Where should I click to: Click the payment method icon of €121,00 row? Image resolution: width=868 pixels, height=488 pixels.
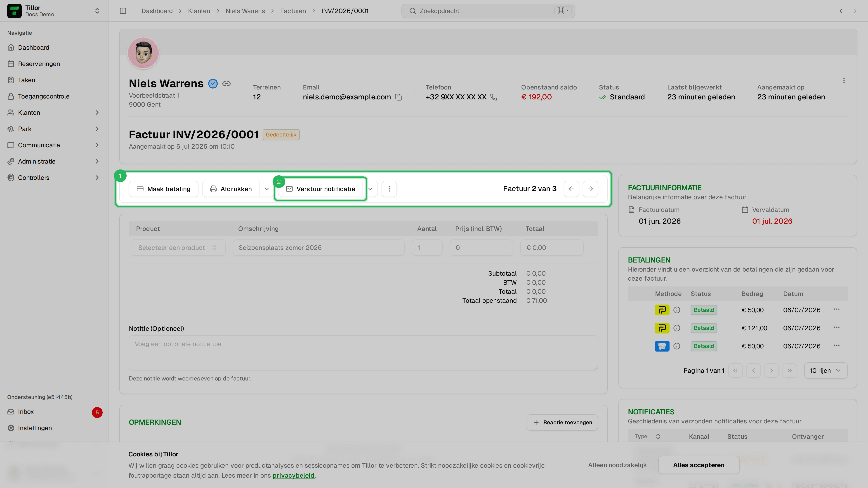(662, 328)
